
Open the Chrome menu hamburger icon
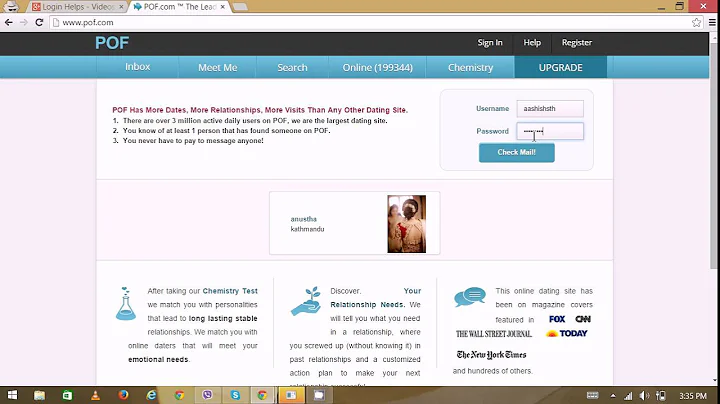(712, 22)
